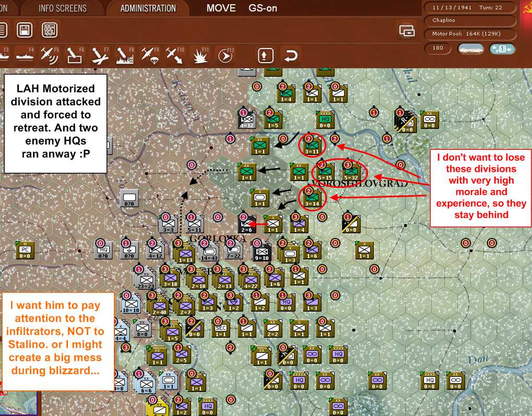
Task: Click the Chaplino location field
Action: [x=469, y=20]
